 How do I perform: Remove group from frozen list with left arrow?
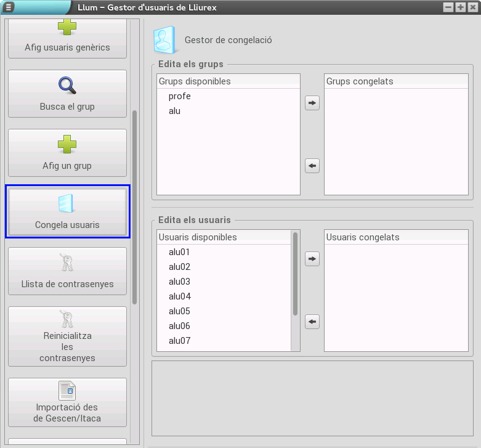pos(312,166)
